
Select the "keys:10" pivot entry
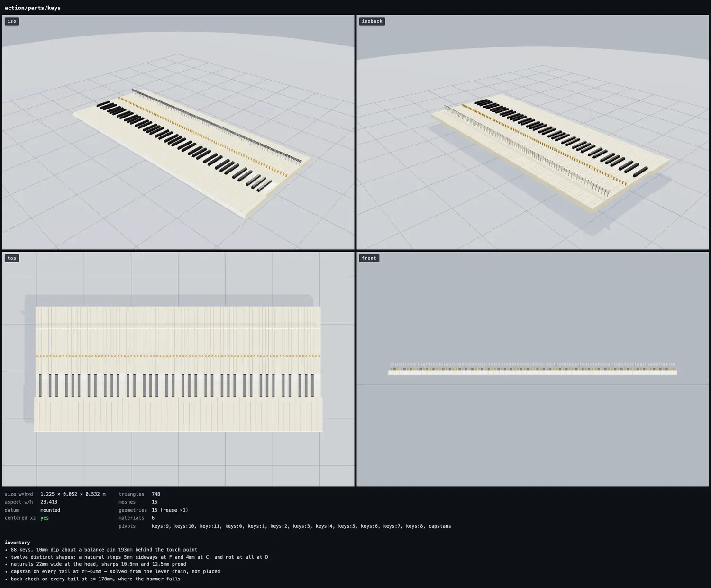click(x=184, y=526)
